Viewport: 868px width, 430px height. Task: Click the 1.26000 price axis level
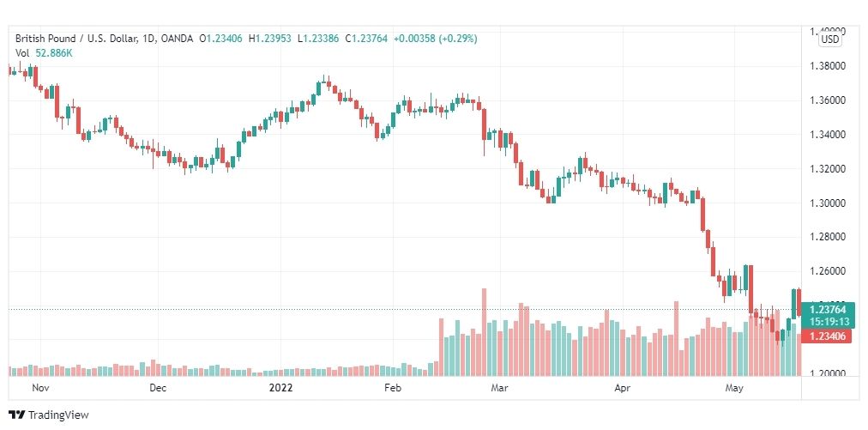[x=829, y=271]
